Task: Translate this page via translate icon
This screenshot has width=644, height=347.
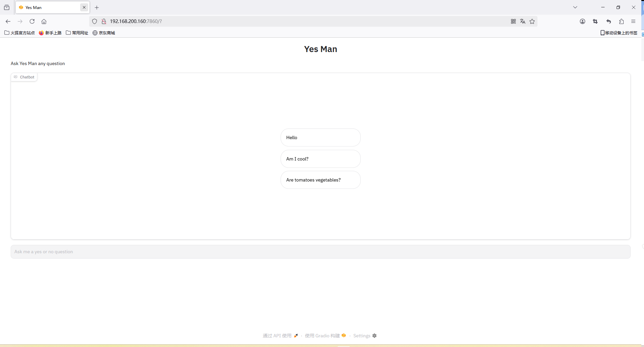Action: (x=523, y=21)
